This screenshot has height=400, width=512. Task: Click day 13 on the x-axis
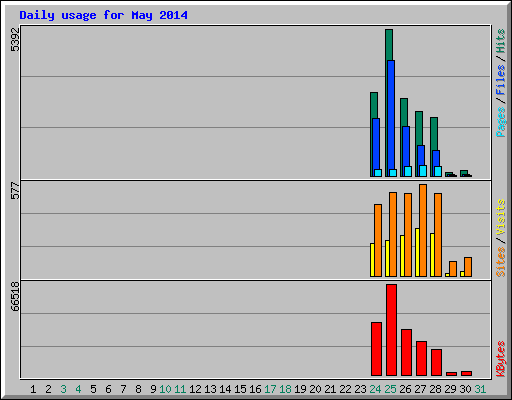point(210,389)
